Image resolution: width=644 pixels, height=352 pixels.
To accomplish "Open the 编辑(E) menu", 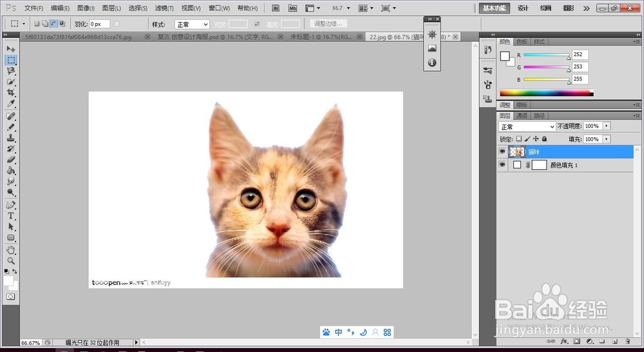I will pos(60,8).
